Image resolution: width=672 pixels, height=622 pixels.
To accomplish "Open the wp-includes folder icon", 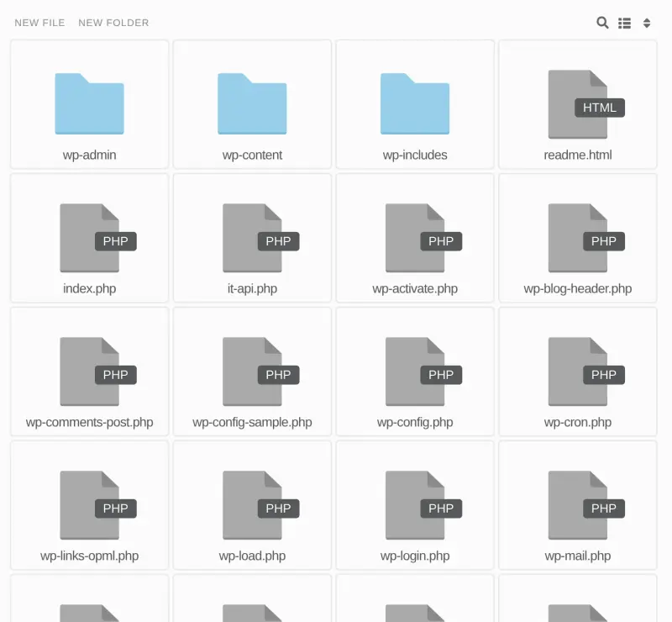I will click(415, 104).
